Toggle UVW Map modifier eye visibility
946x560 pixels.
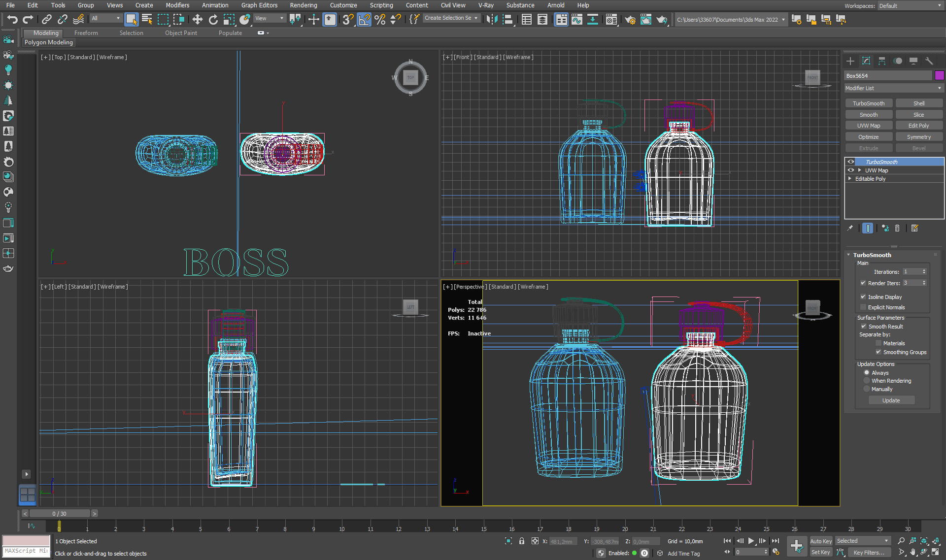[851, 170]
